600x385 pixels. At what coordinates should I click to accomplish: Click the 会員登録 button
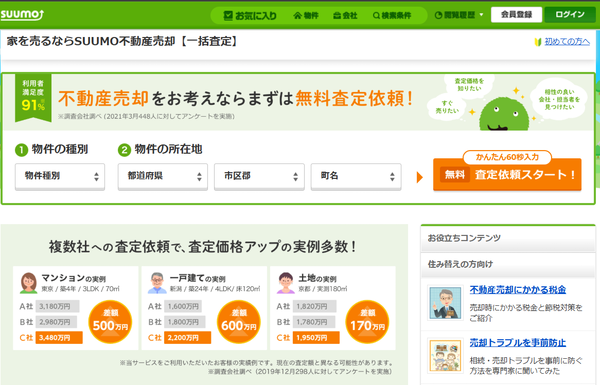pos(516,15)
